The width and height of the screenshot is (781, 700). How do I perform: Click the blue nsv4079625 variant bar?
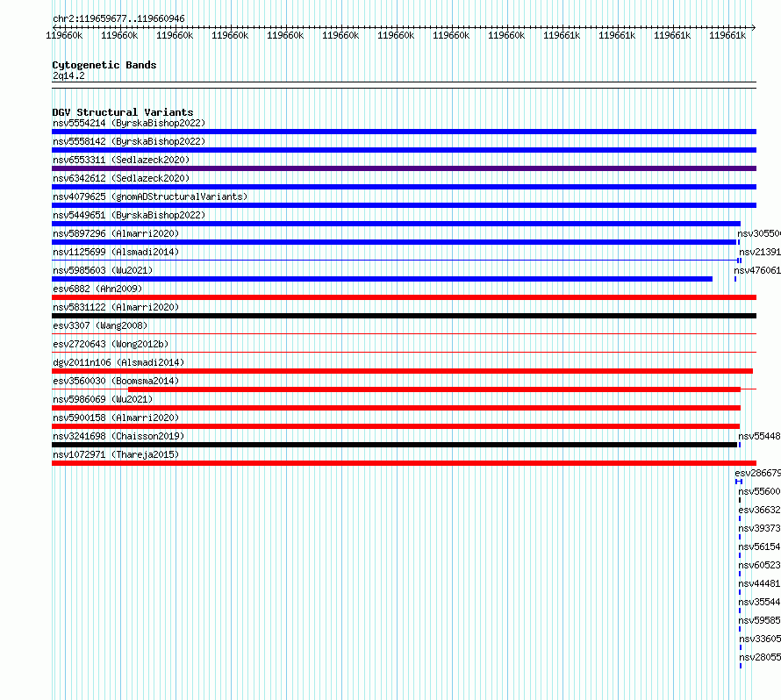coord(404,205)
